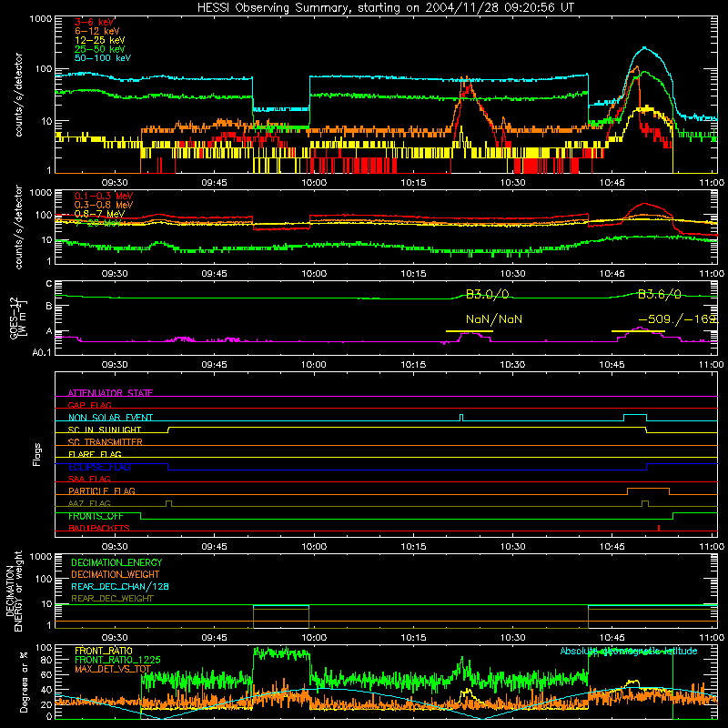This screenshot has height=728, width=728.
Task: Click the 10:15 tick label under the Flags panel
Action: (413, 546)
